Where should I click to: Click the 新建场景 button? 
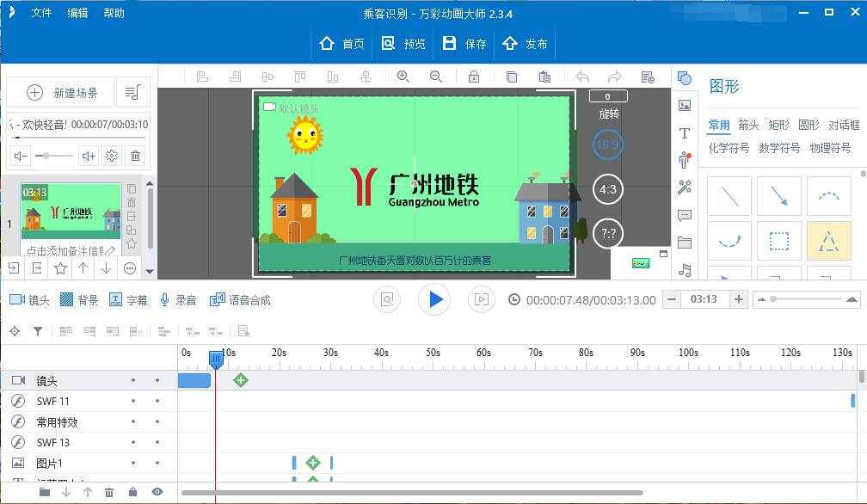[61, 92]
